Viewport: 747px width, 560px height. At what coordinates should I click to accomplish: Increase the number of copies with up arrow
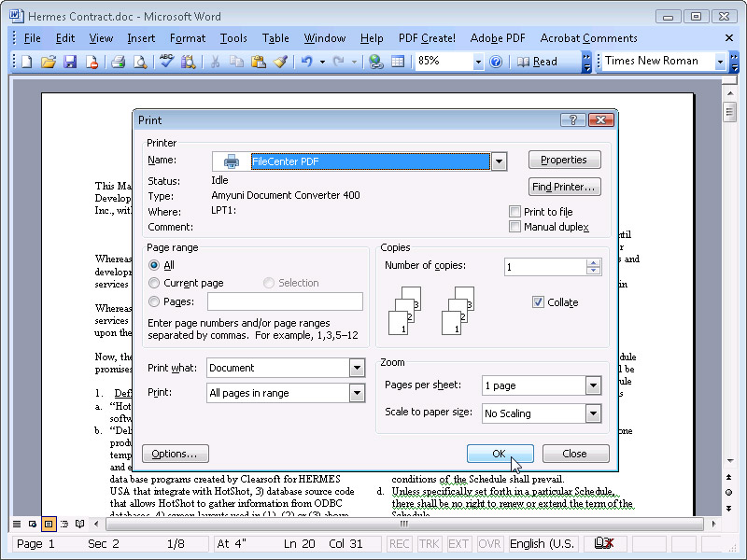point(593,262)
